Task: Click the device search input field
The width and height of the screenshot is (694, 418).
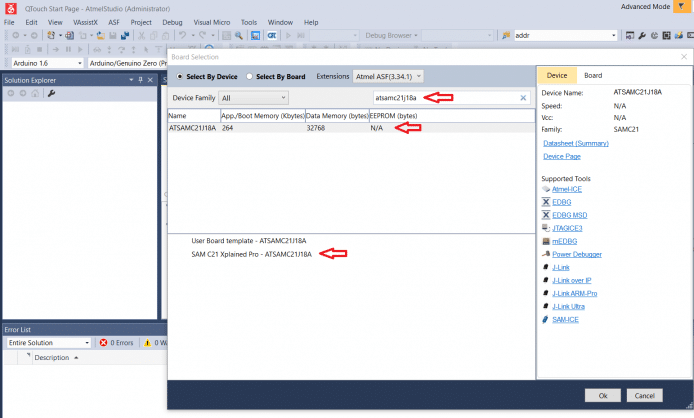Action: pos(445,98)
